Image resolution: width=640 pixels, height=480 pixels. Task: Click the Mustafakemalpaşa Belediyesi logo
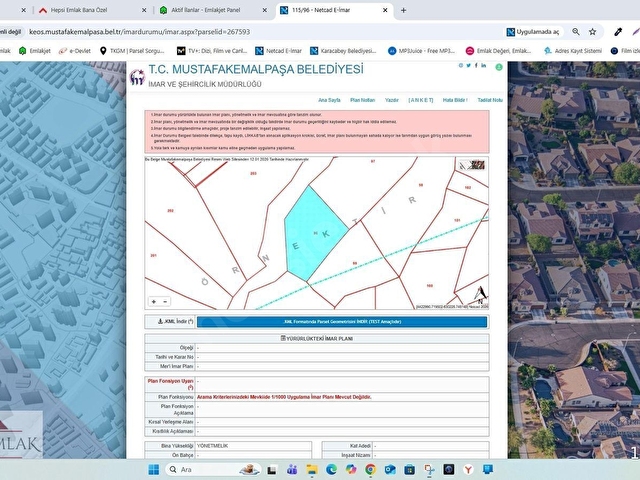click(x=137, y=77)
